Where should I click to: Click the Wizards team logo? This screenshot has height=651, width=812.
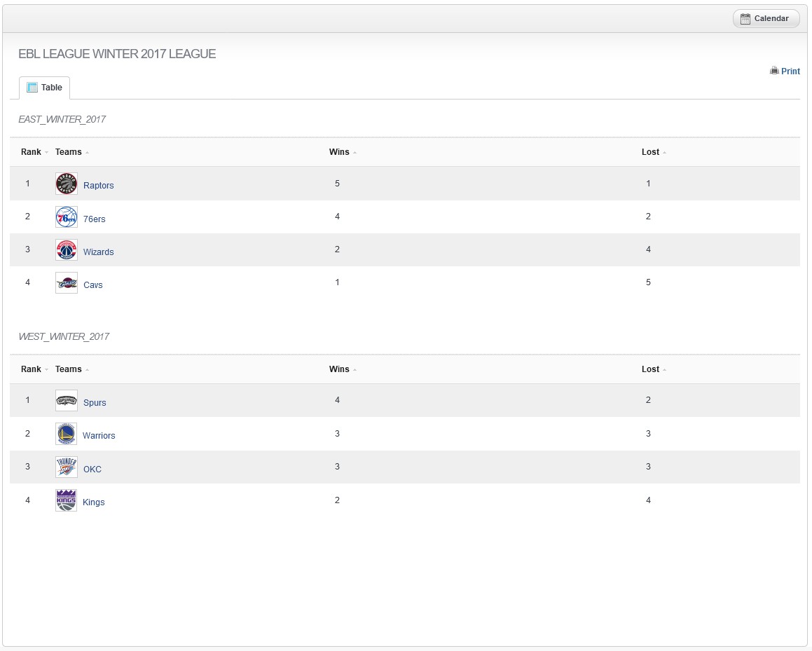(67, 250)
